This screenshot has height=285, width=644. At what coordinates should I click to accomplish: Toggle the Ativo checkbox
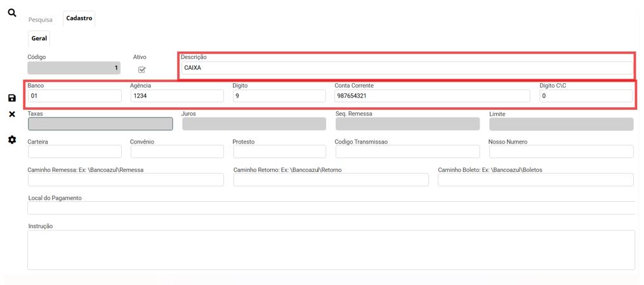[141, 70]
